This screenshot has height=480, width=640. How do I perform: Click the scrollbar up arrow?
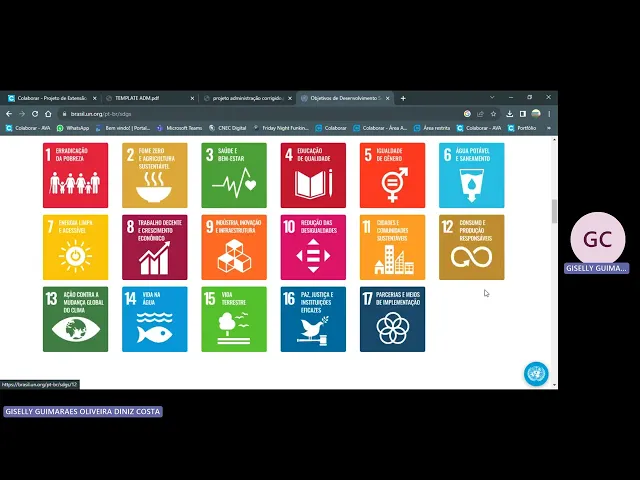point(554,140)
